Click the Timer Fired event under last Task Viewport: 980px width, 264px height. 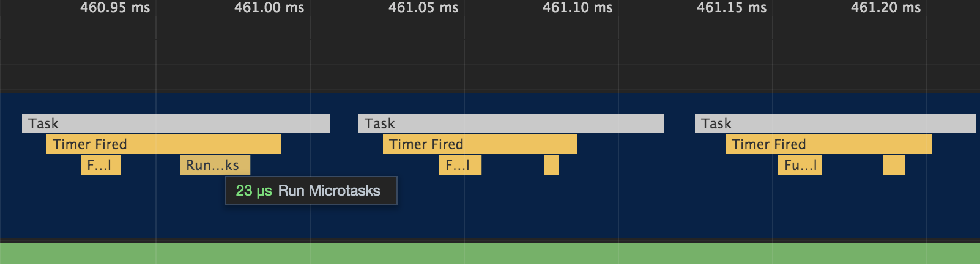coord(828,144)
